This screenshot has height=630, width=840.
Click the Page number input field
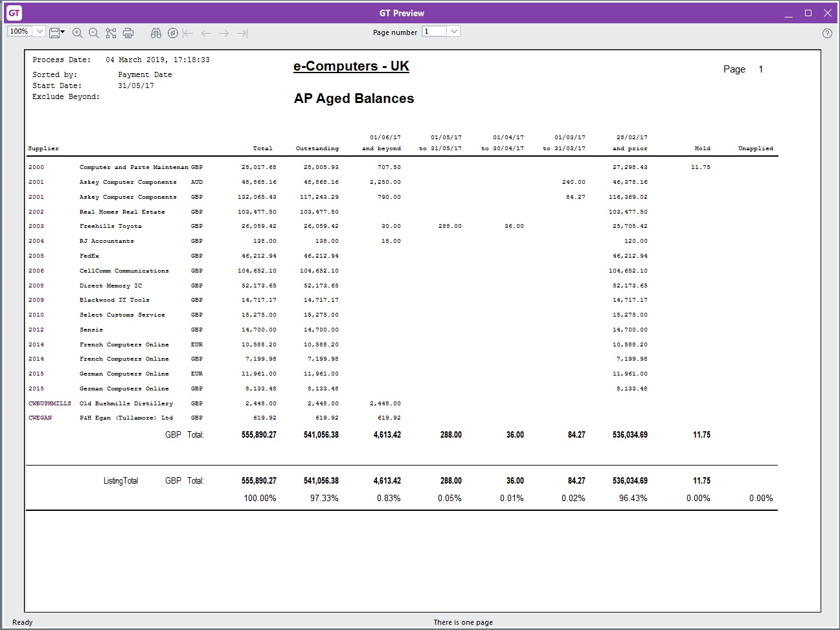pos(435,31)
